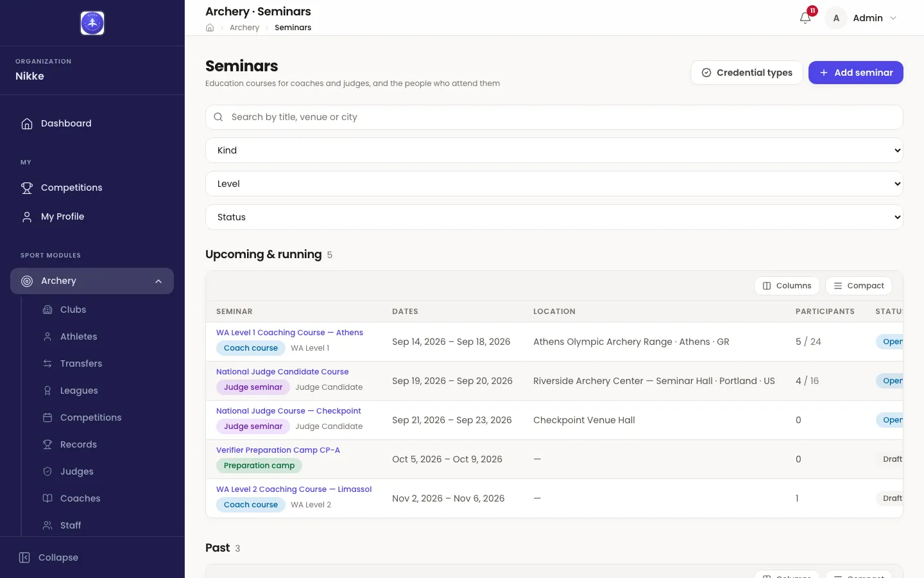
Task: Open WA Level 2 Coaching Course — Limassol
Action: pyautogui.click(x=294, y=489)
